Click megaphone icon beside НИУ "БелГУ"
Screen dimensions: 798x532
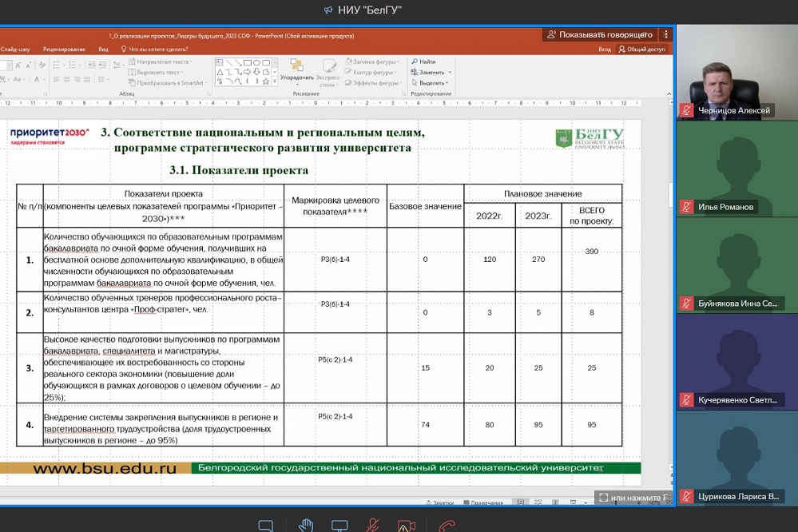(x=329, y=10)
